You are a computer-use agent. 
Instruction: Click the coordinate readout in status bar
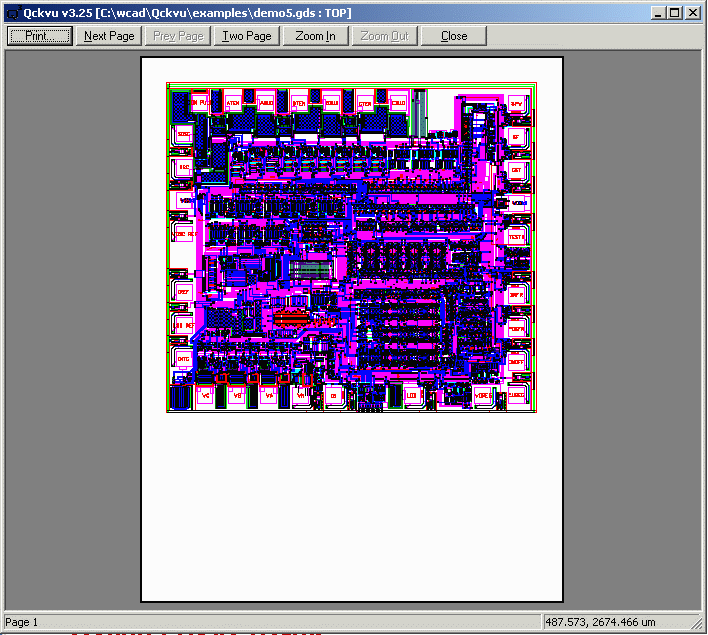tap(620, 623)
